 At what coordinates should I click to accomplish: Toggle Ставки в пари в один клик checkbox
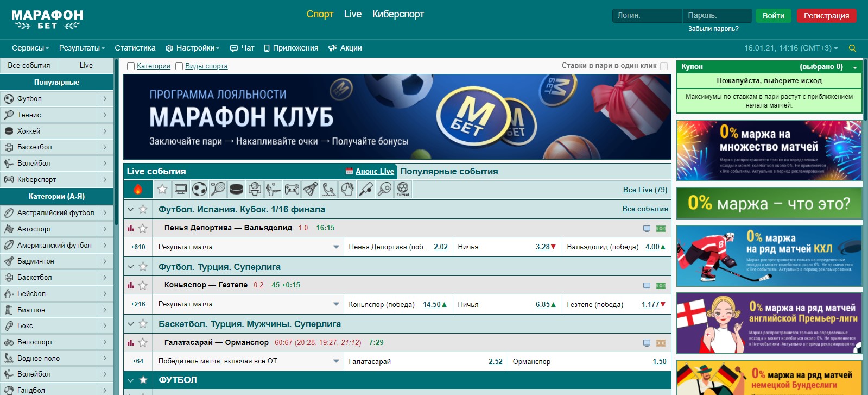coord(664,66)
